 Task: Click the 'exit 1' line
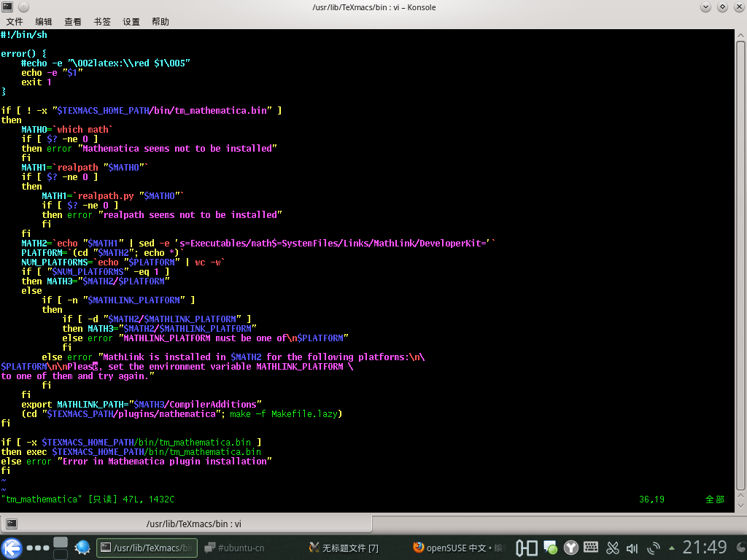[36, 82]
